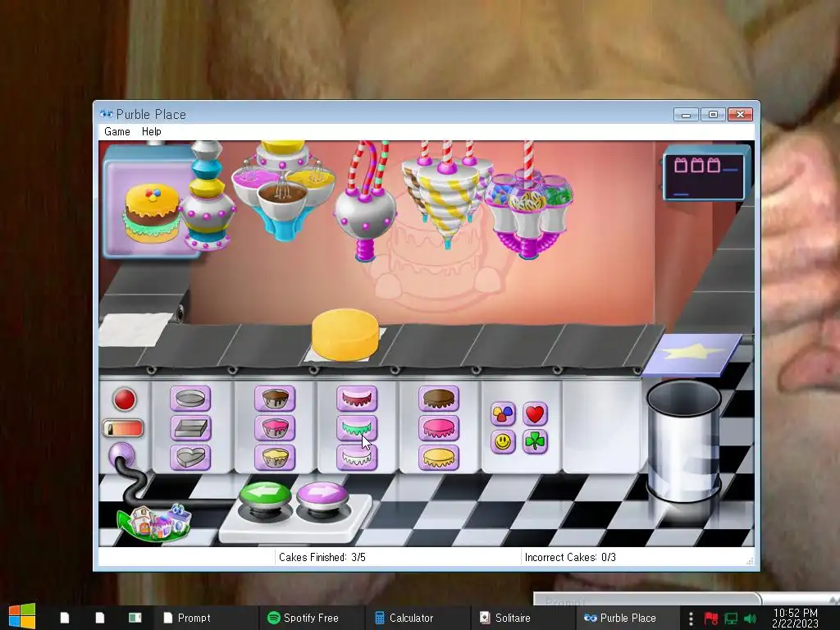
Task: Apply the pink top icing
Action: point(439,428)
